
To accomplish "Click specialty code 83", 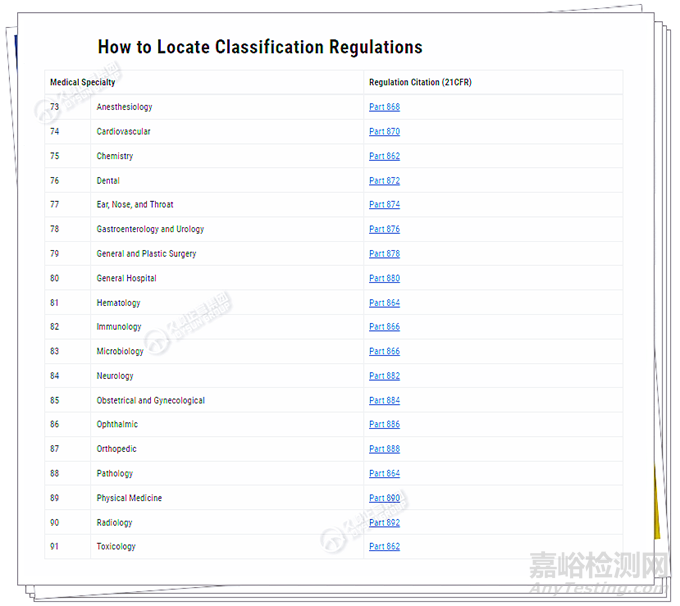I will [55, 351].
